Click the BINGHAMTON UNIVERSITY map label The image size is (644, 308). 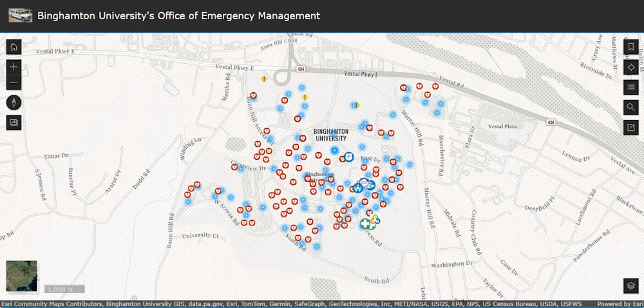331,135
